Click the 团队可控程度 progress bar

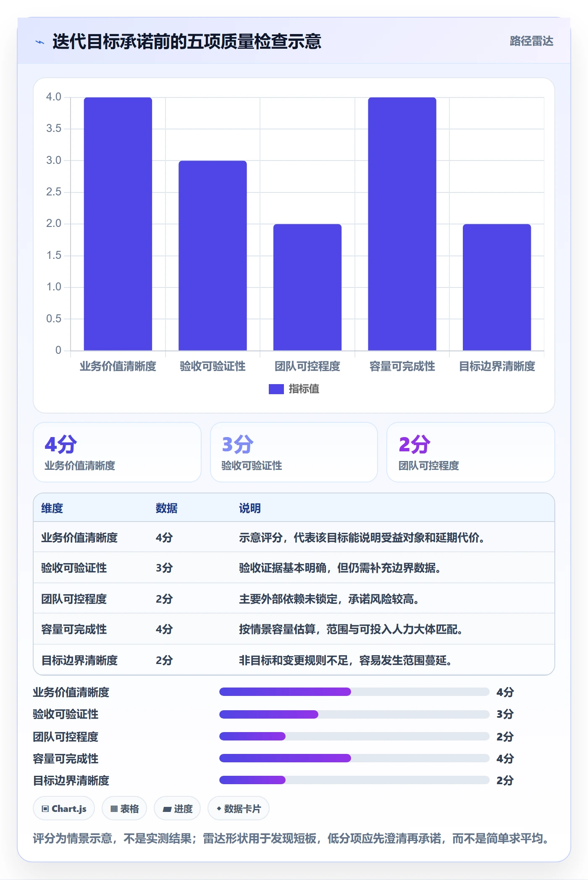[x=354, y=736]
